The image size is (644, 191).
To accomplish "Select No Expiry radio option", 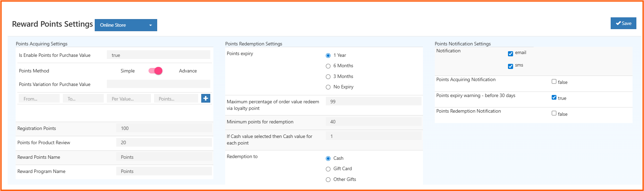I will [328, 87].
